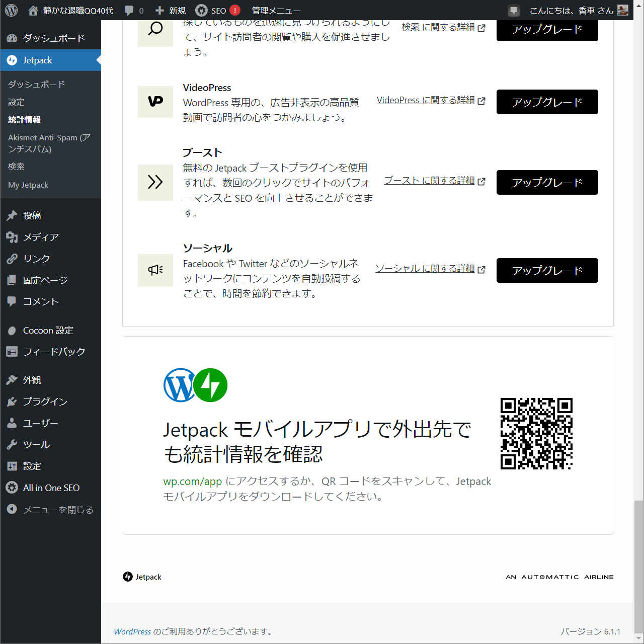Screen dimensions: 644x644
Task: Click the 新規 plus icon in admin bar
Action: (x=159, y=10)
